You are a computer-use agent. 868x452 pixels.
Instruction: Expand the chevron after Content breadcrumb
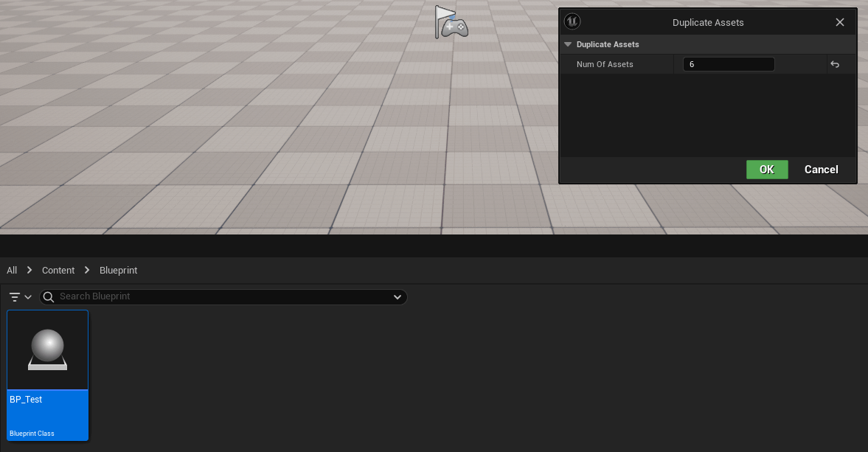[x=87, y=271]
